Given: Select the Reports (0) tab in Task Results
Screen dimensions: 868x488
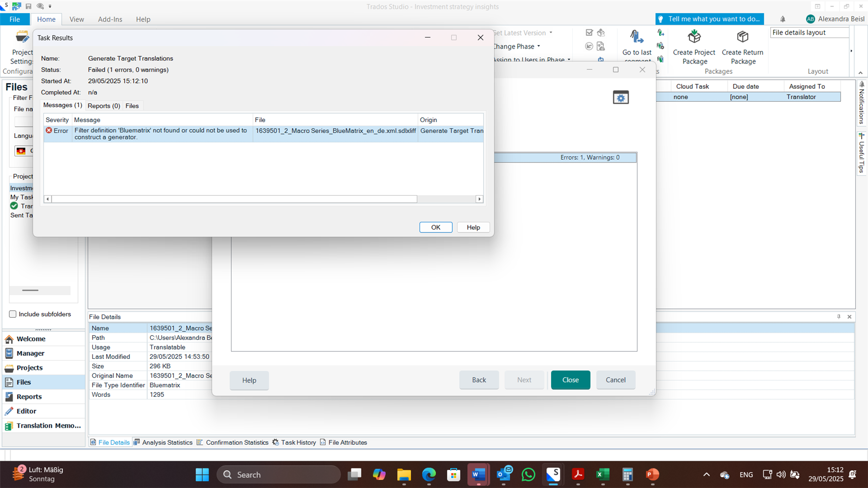Looking at the screenshot, I should click(x=104, y=106).
